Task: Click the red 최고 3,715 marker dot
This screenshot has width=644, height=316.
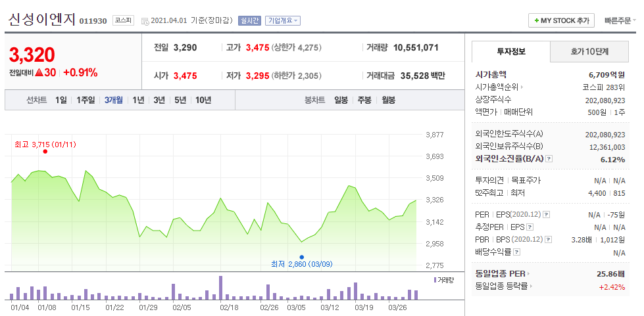Action: point(45,152)
